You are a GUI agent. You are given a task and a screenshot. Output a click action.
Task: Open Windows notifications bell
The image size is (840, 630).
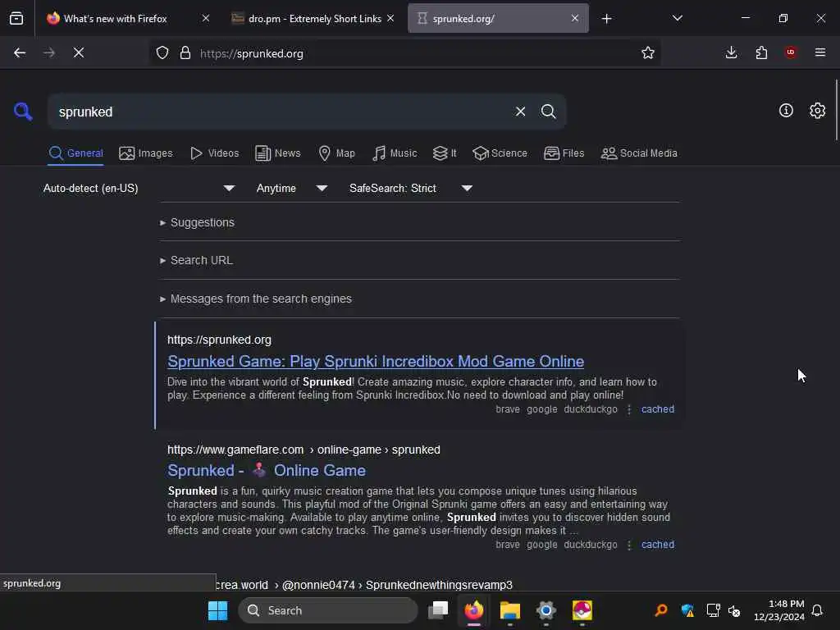tap(818, 610)
